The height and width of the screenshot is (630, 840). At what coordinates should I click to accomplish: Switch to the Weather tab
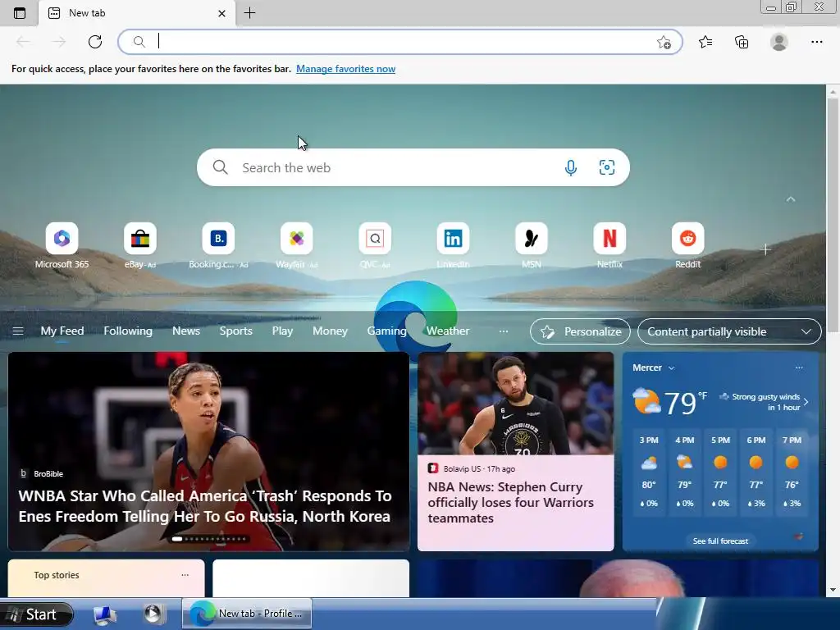pyautogui.click(x=448, y=331)
